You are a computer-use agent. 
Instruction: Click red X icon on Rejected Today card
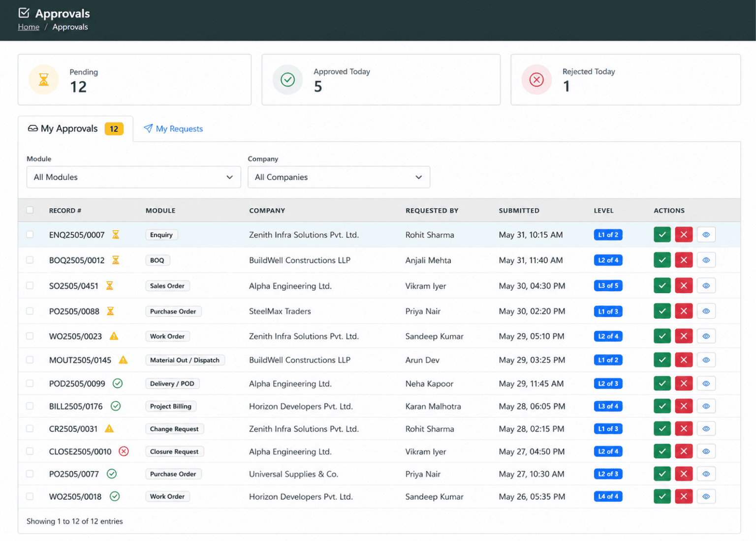[536, 80]
